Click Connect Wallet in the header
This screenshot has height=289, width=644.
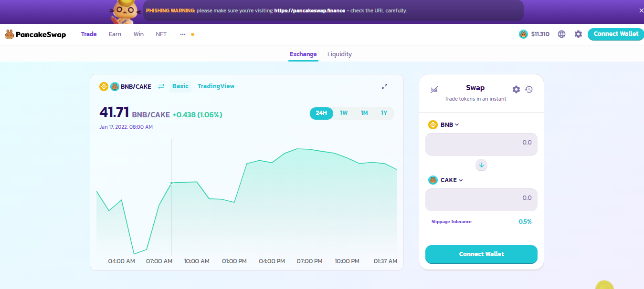(616, 34)
